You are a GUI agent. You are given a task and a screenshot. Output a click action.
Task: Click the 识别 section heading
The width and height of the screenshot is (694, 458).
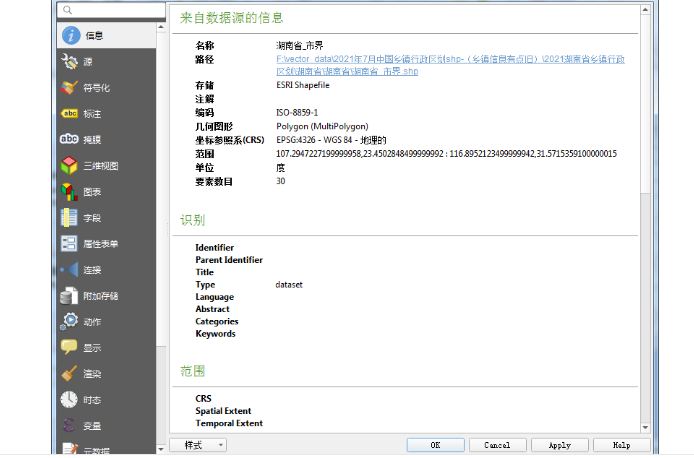(x=193, y=220)
